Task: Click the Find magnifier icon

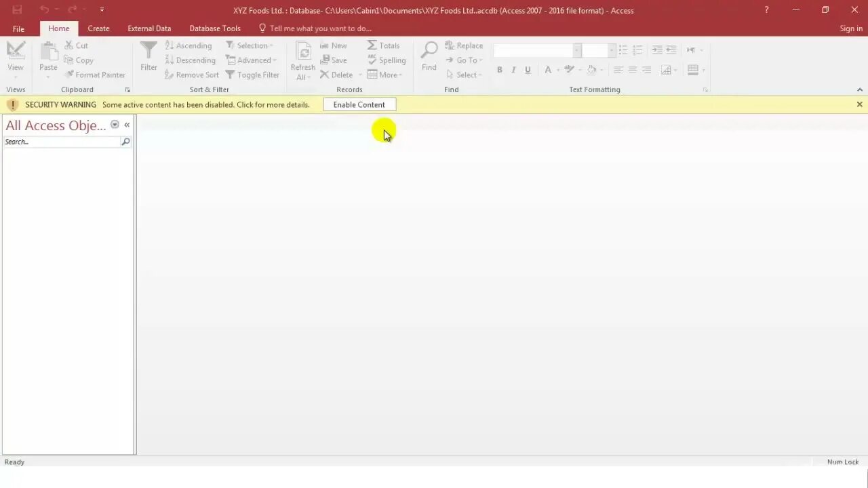Action: 429,51
